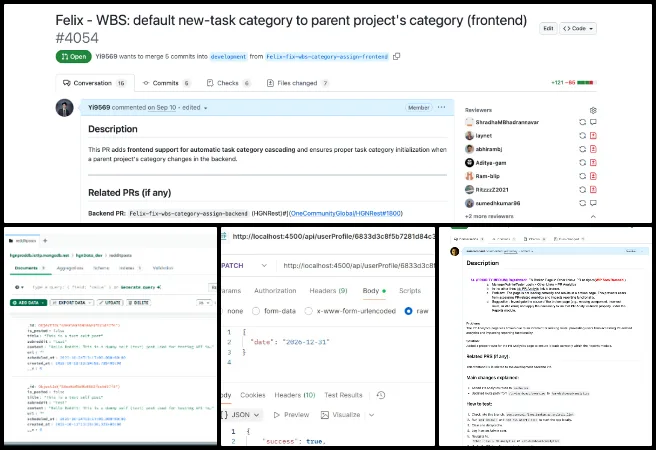This screenshot has width=656, height=450.
Task: Click the Edit title button
Action: (x=548, y=29)
